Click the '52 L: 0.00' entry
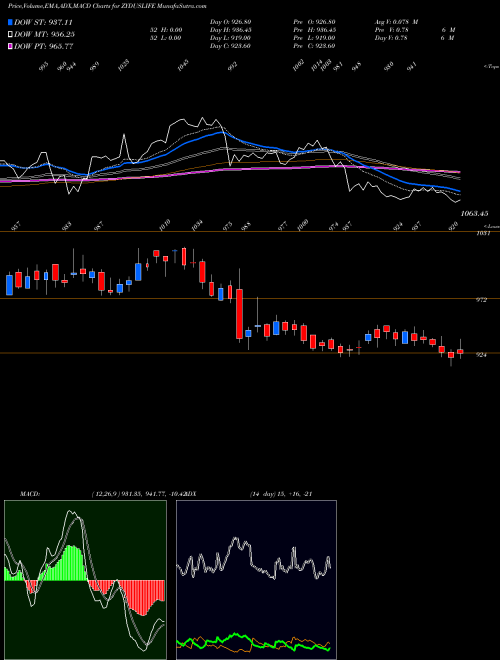Viewport: 500px width, 660px height. pos(165,38)
